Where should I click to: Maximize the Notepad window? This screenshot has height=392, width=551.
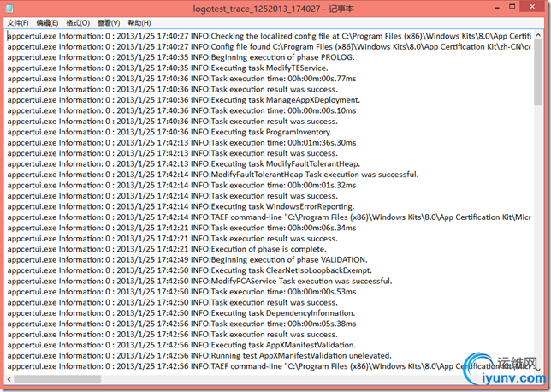[x=512, y=7]
